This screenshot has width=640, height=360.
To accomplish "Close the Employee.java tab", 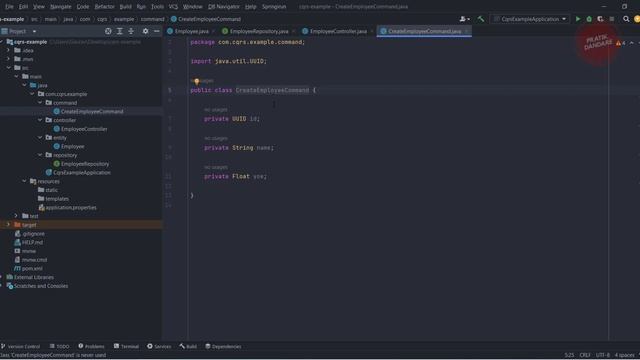I will (213, 31).
